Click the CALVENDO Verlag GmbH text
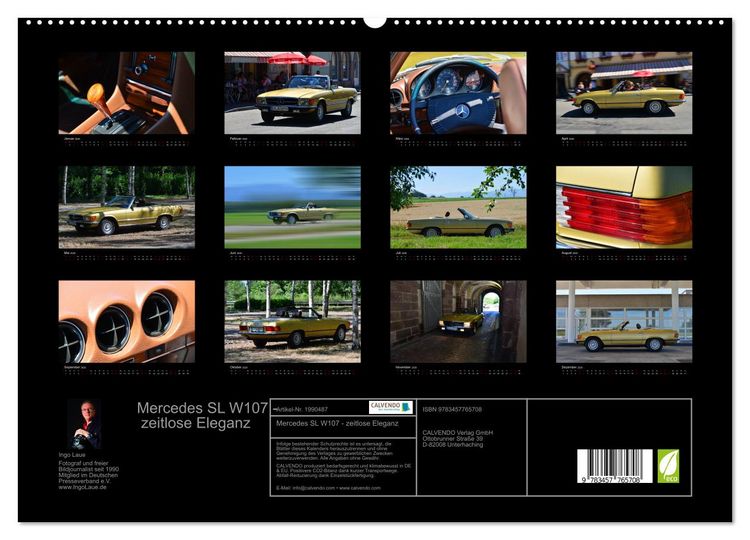The width and height of the screenshot is (750, 540). [457, 432]
